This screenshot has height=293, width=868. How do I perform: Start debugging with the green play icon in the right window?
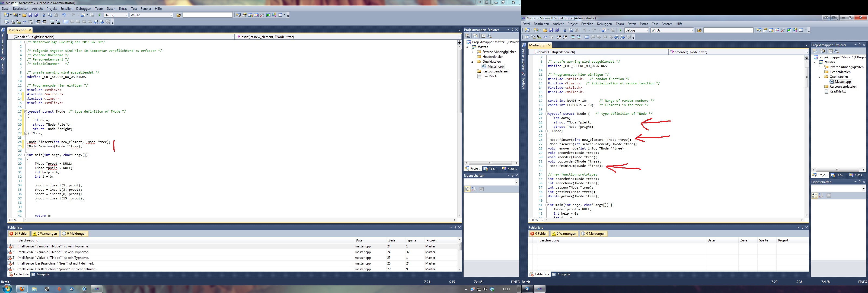point(621,30)
